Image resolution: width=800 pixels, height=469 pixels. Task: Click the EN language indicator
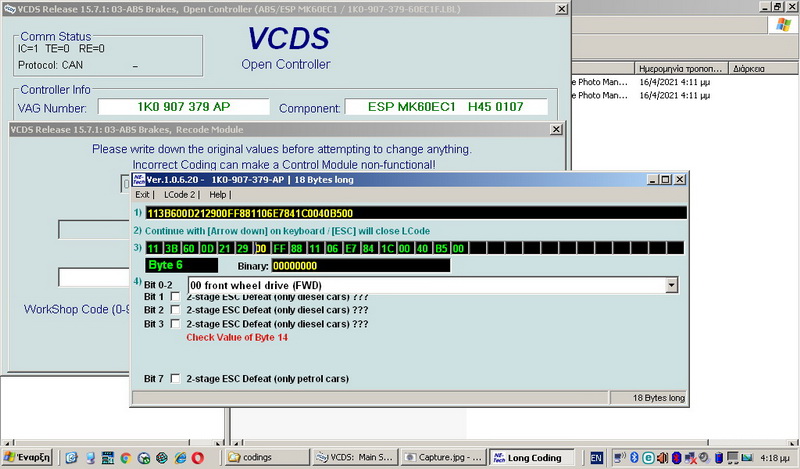(x=596, y=458)
